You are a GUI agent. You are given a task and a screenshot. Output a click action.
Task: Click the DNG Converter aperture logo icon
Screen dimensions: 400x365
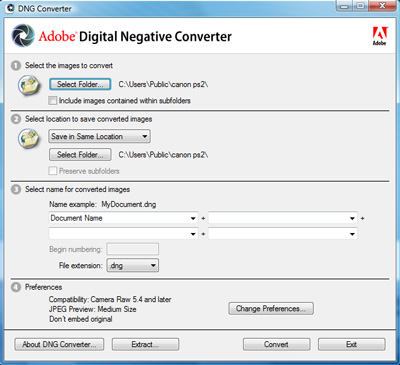click(23, 35)
